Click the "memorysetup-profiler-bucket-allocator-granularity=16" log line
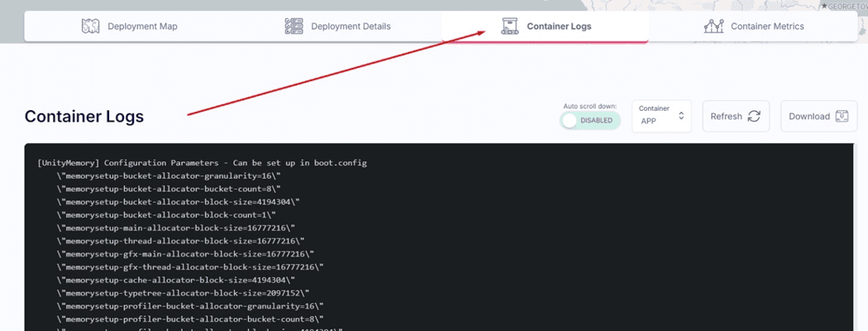The image size is (868, 331). click(x=190, y=306)
